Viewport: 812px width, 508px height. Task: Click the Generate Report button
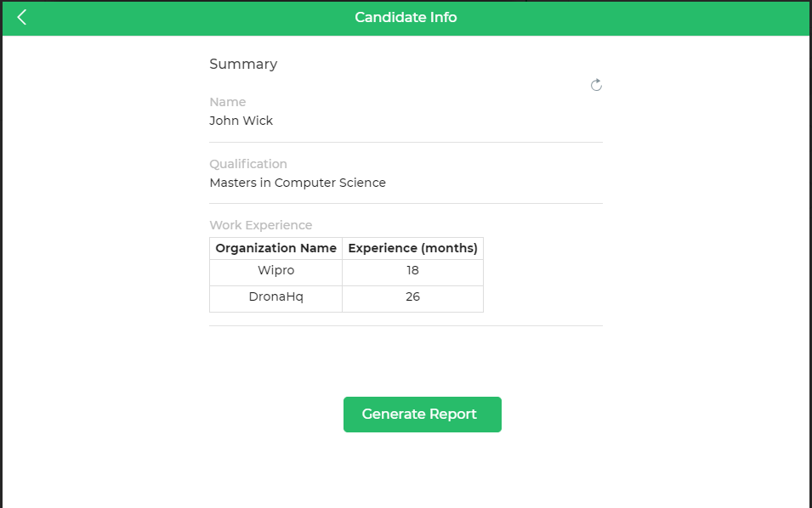[x=422, y=415]
